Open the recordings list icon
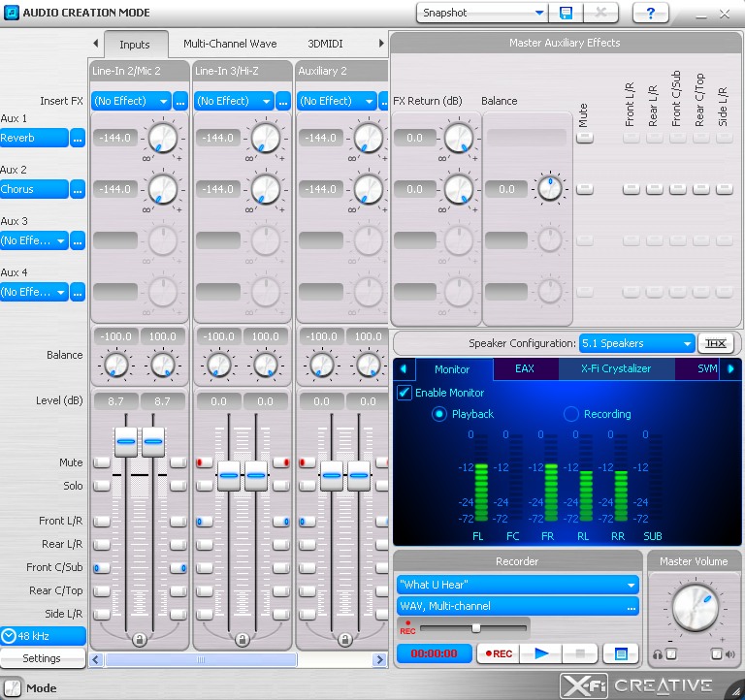Image resolution: width=745 pixels, height=700 pixels. click(x=621, y=653)
